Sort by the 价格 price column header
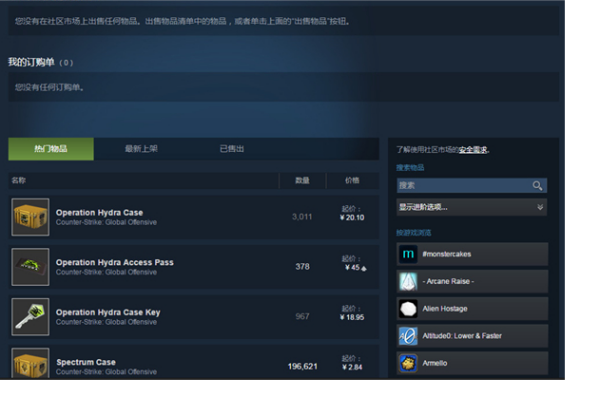Viewport: 600px width, 397px height. (x=352, y=180)
